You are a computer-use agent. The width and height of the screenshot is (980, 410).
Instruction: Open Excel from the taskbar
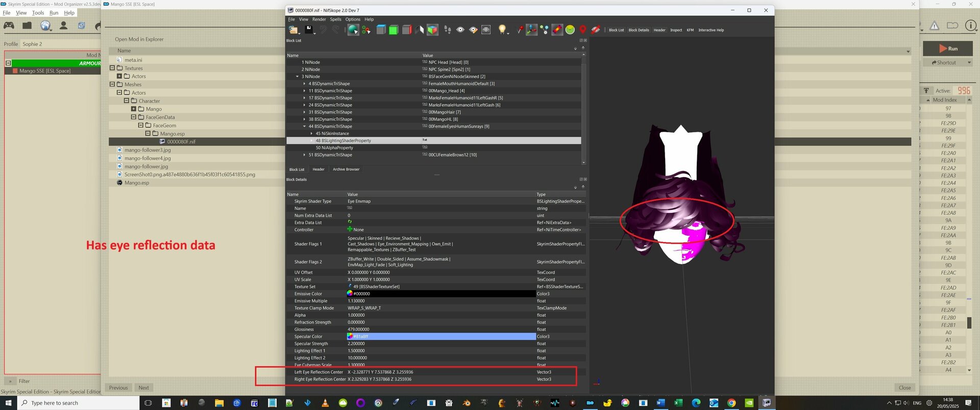(678, 403)
